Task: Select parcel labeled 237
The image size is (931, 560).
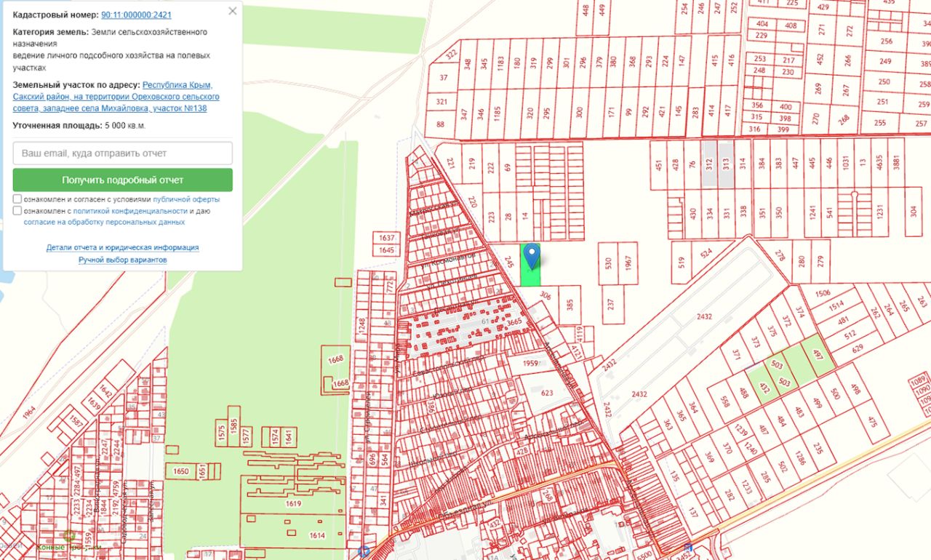Action: point(612,304)
